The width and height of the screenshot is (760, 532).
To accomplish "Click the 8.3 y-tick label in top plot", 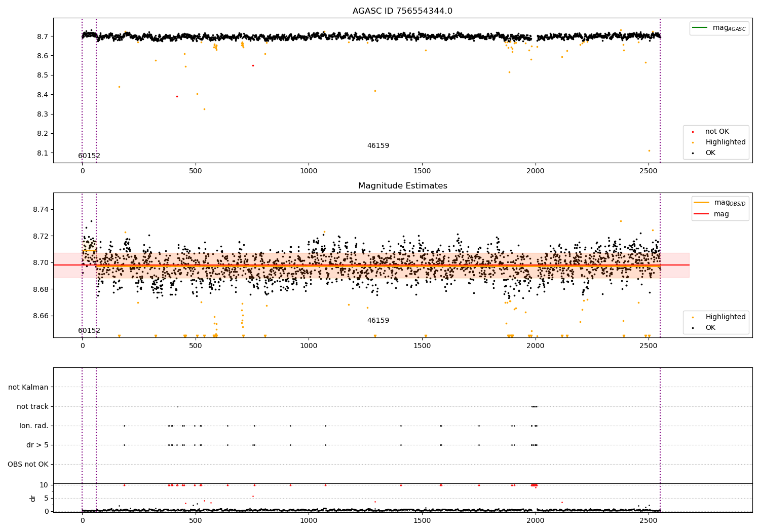I will click(x=43, y=114).
